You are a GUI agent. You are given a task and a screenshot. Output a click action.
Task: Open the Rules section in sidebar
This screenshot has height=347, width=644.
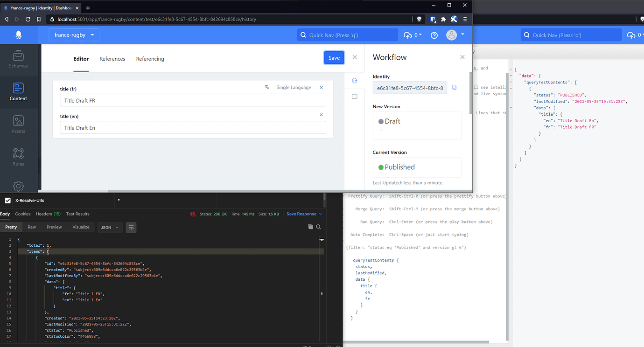18,157
